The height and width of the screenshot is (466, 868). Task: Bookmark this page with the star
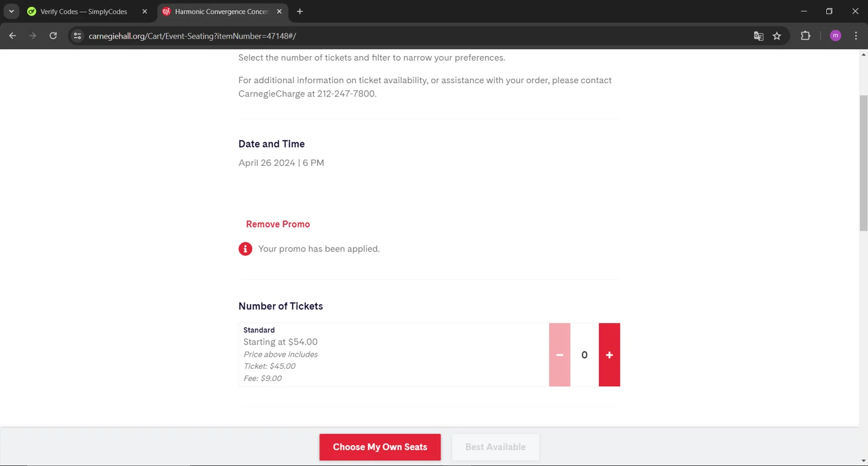[777, 36]
